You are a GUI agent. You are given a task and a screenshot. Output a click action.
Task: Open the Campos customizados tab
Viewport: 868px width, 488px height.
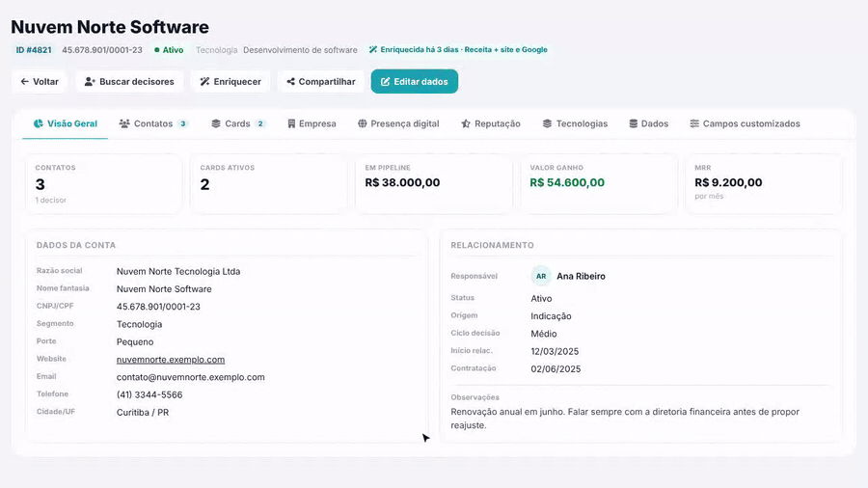coord(745,123)
